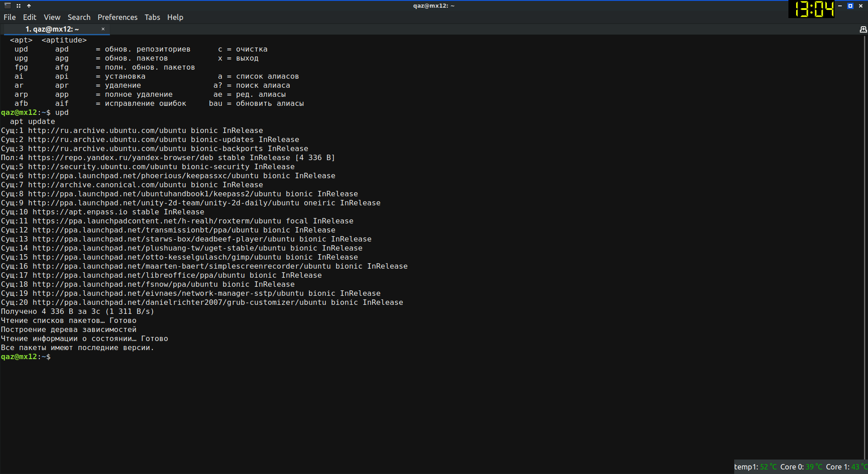The width and height of the screenshot is (868, 474).
Task: Click the up-arrow icon in title bar
Action: 29,5
